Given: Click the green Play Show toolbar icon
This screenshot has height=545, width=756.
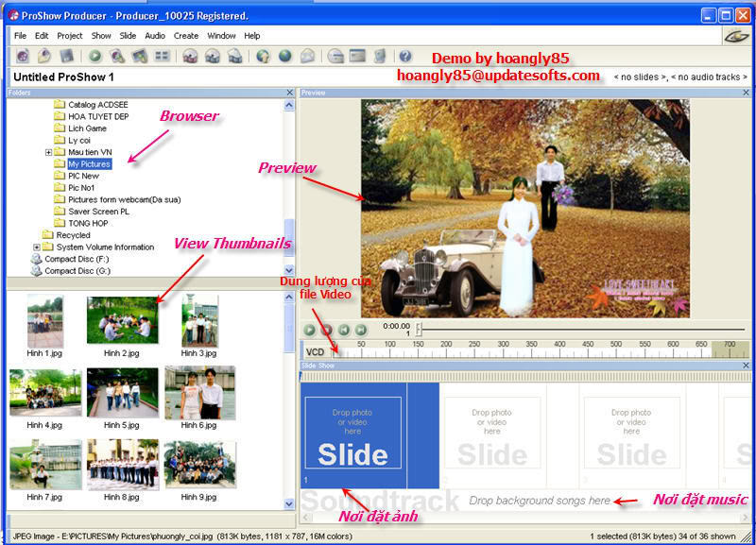Looking at the screenshot, I should pyautogui.click(x=95, y=57).
